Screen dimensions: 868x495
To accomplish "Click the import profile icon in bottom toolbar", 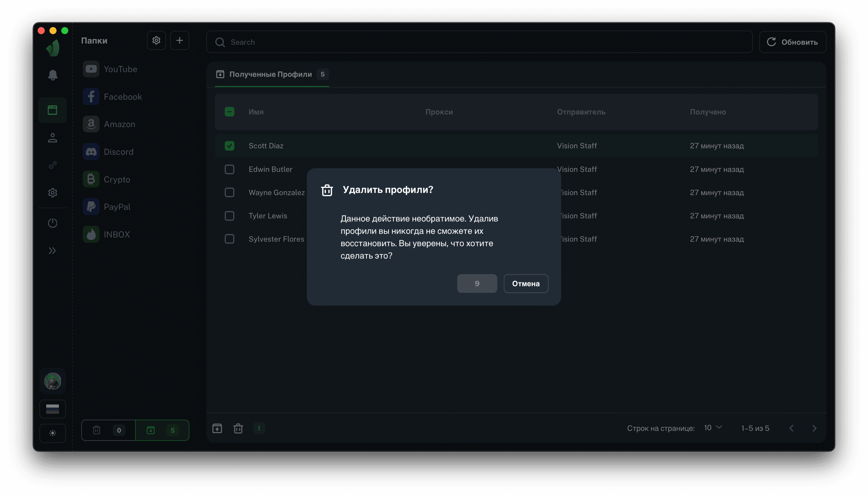I will [217, 428].
